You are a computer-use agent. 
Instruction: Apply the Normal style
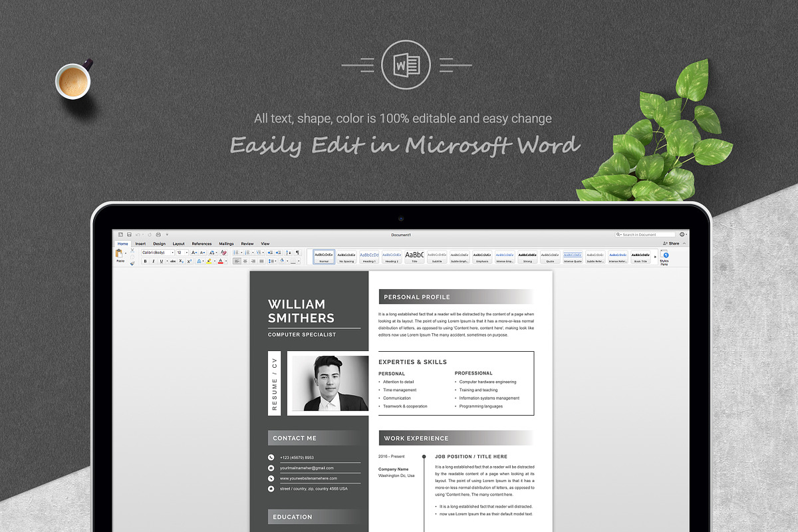click(324, 257)
